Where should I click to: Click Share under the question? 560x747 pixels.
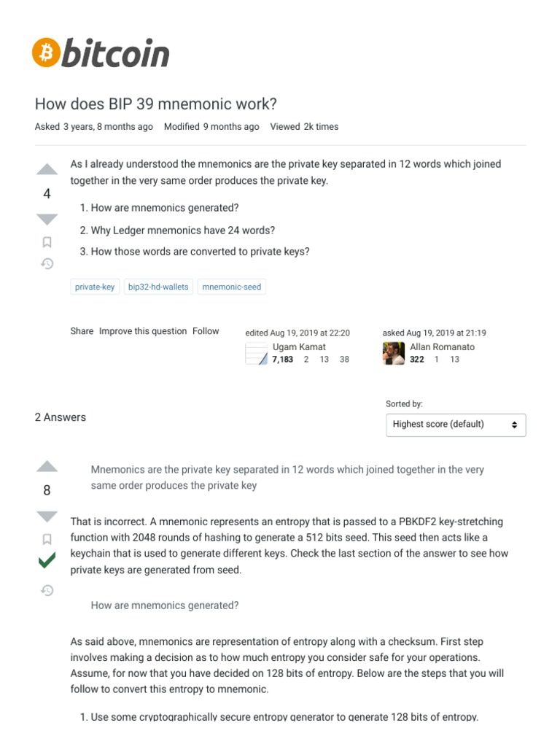click(82, 331)
